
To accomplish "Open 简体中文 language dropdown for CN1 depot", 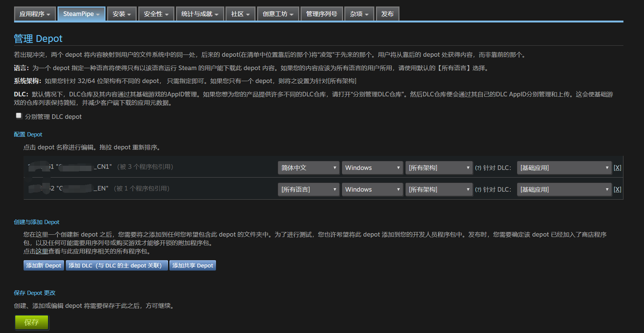I will point(308,168).
